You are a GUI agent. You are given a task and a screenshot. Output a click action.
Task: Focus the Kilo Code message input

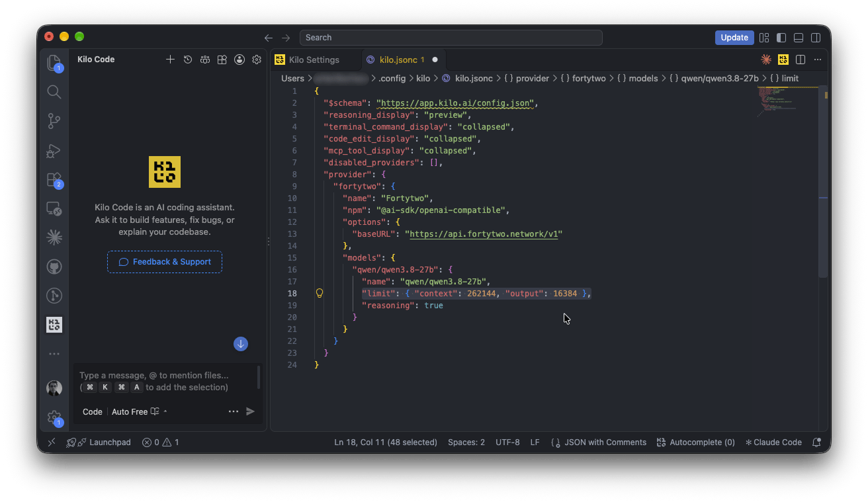point(165,382)
